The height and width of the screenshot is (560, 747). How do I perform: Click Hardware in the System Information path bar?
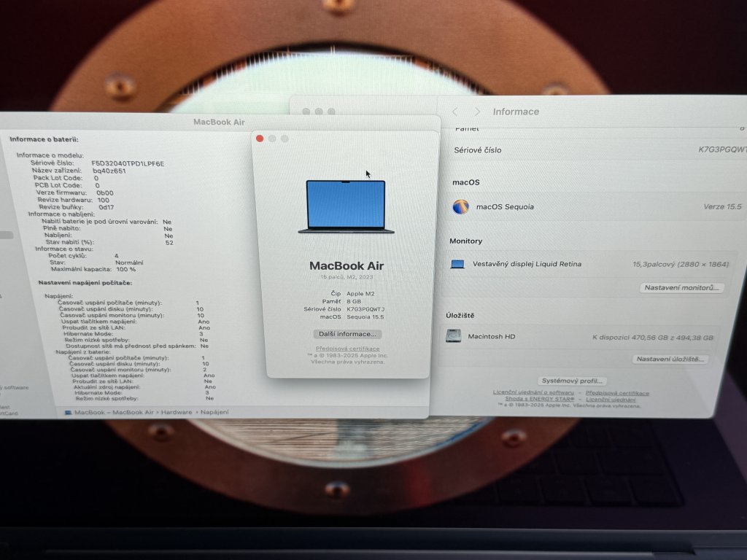coord(177,412)
